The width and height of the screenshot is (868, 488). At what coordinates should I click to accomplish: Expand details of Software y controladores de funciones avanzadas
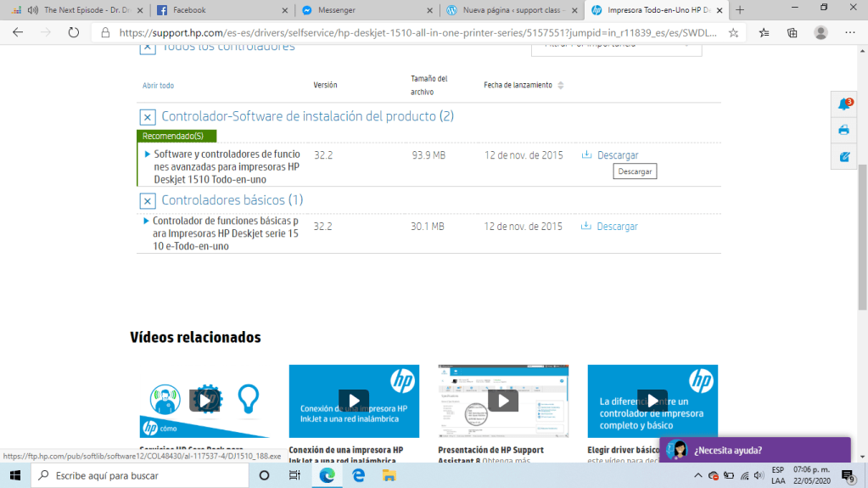tap(148, 154)
